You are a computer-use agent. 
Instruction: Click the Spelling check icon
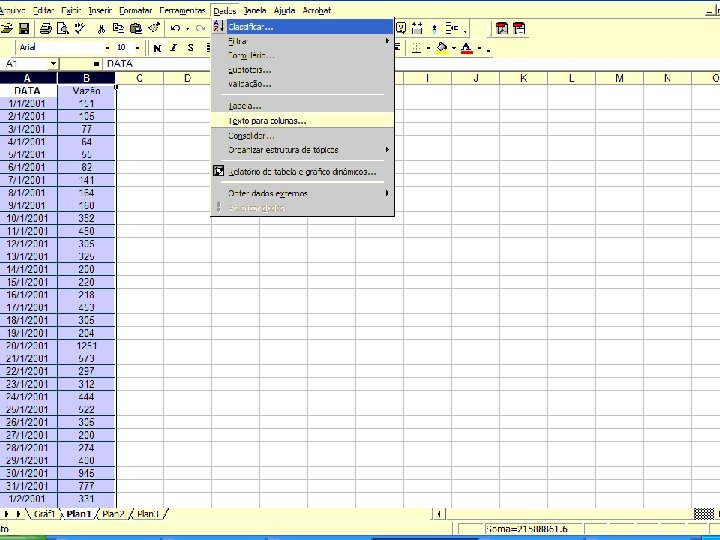(x=80, y=28)
